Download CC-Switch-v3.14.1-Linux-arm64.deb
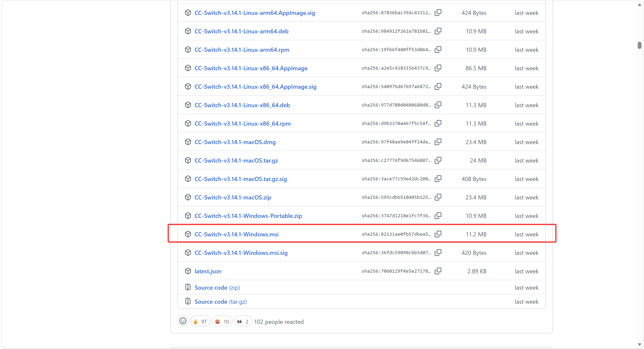 pos(241,31)
